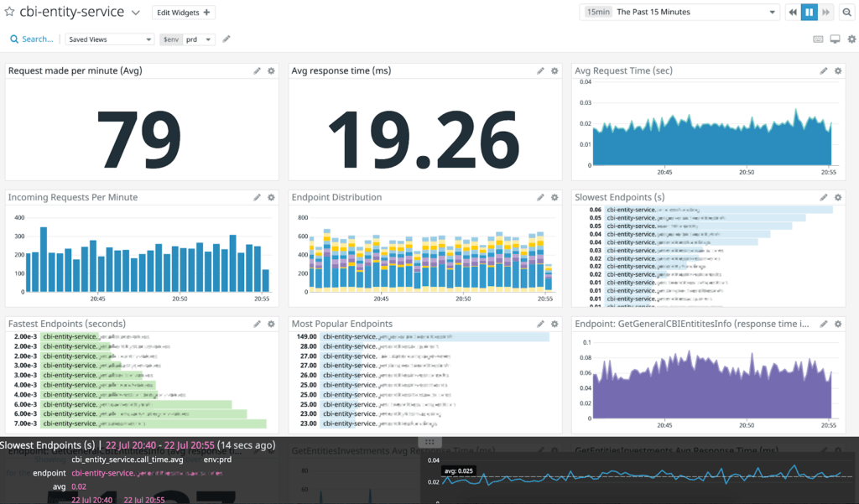This screenshot has height=504, width=859.
Task: Pause live dashboard updates
Action: (x=810, y=13)
